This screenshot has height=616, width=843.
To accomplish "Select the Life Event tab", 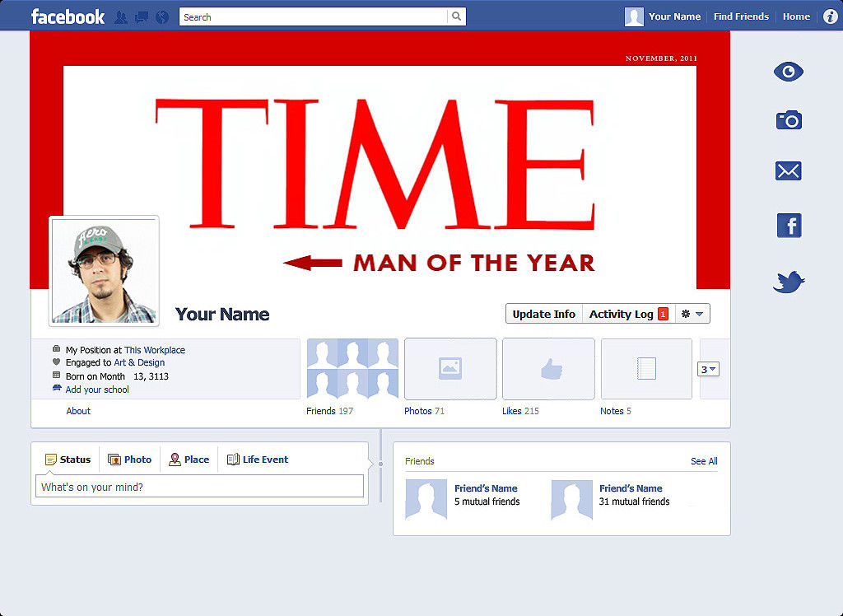I will tap(258, 460).
